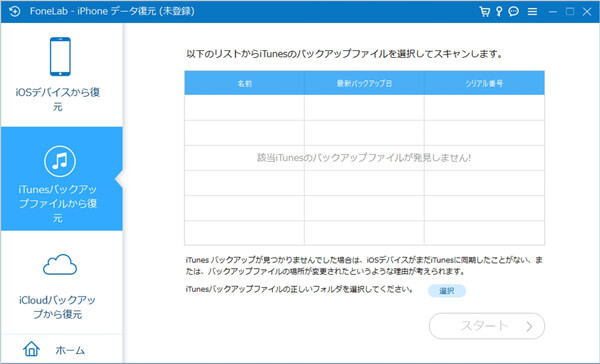The width and height of the screenshot is (600, 364).
Task: Click the FoneLab app logo icon
Action: click(15, 11)
